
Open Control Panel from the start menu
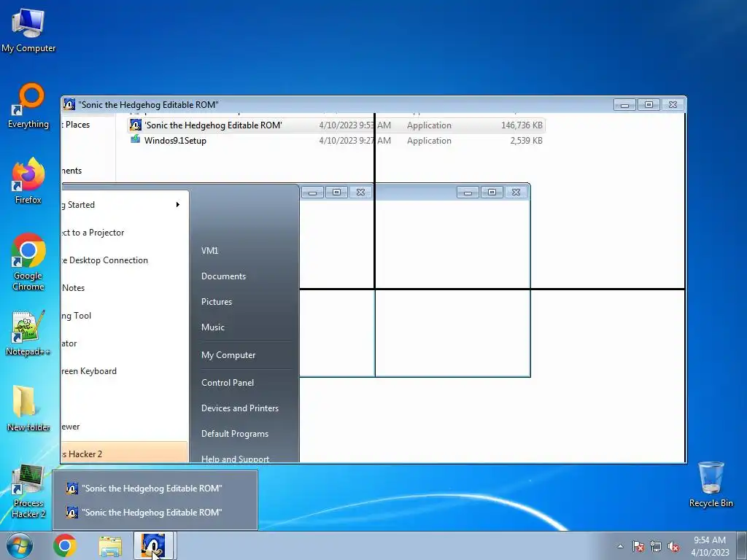click(228, 382)
